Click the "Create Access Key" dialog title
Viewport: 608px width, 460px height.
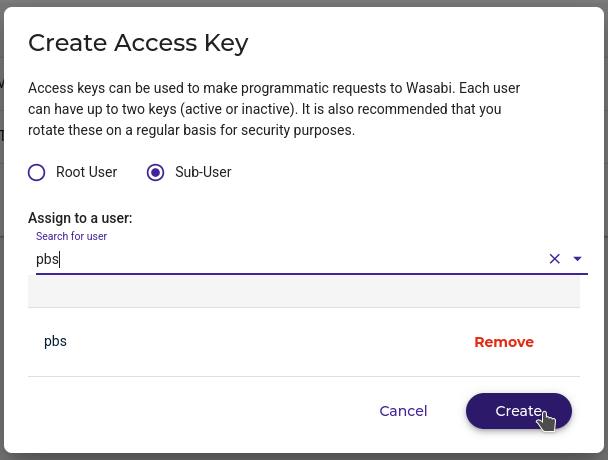point(138,42)
